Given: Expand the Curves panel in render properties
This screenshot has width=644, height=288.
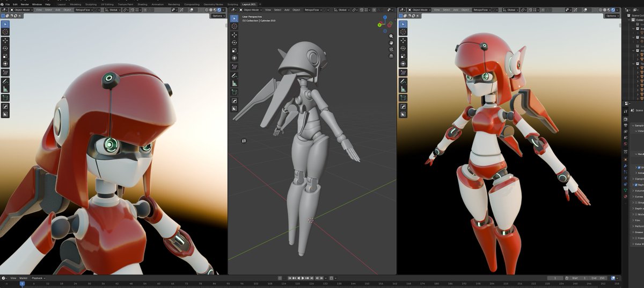Looking at the screenshot, I should tap(638, 196).
